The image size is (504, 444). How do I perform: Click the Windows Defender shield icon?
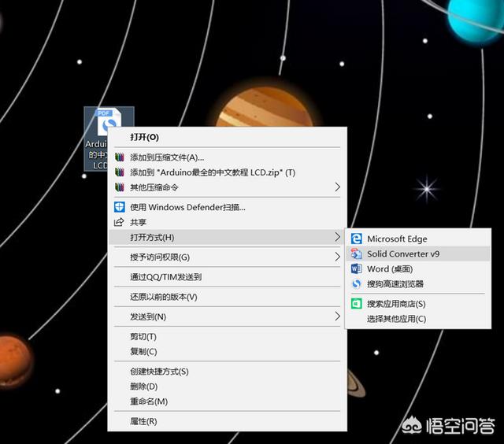(x=119, y=207)
